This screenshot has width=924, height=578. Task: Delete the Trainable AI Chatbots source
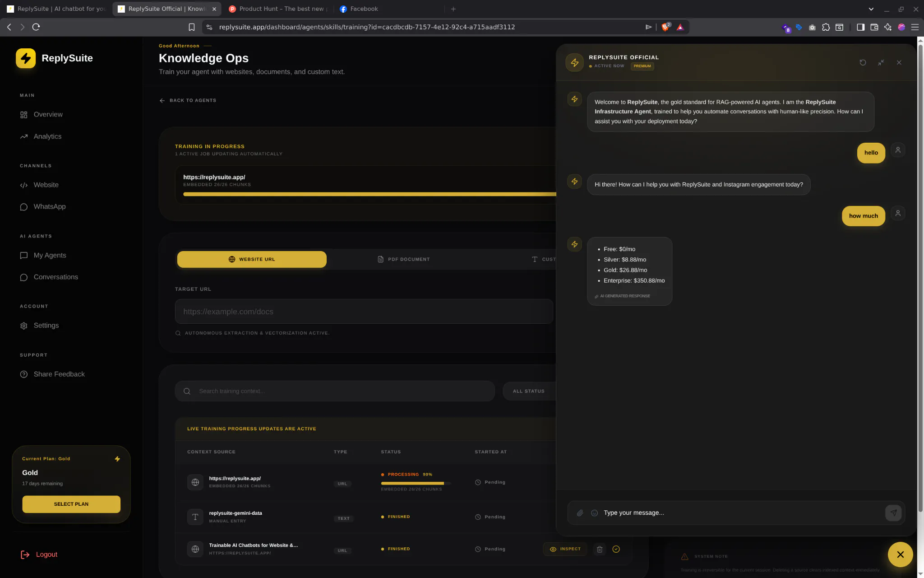coord(600,550)
